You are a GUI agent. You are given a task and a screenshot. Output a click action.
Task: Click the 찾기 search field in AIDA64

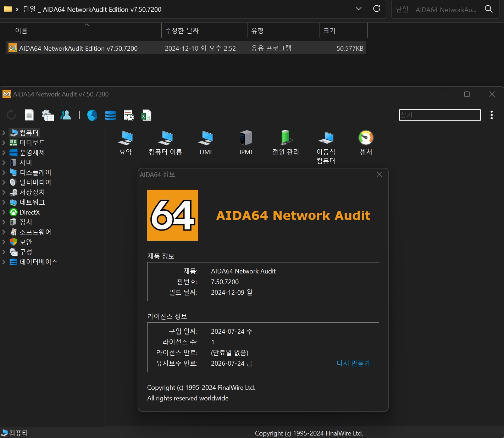pyautogui.click(x=440, y=115)
